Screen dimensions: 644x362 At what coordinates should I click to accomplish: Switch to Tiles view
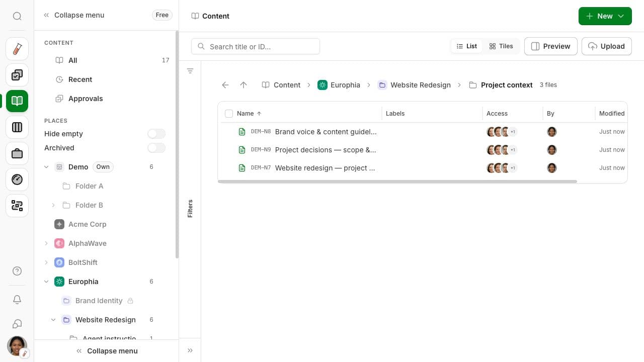coord(501,46)
